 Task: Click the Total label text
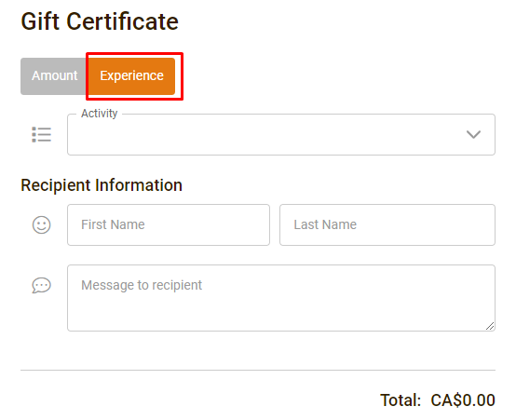[401, 400]
